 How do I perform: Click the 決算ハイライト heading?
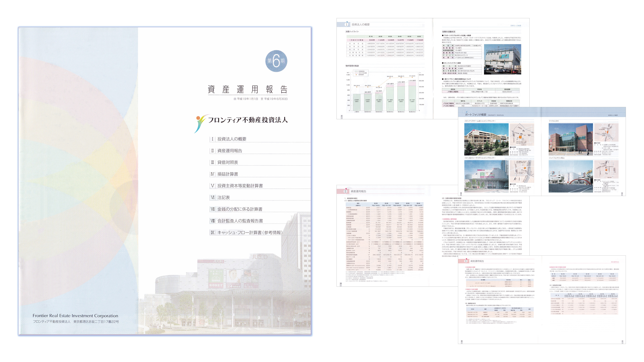coord(352,32)
